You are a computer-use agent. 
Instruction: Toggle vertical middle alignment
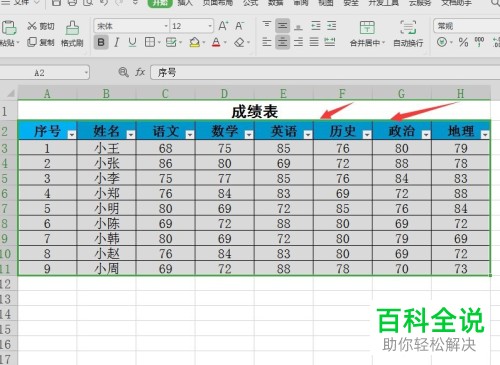click(x=282, y=26)
